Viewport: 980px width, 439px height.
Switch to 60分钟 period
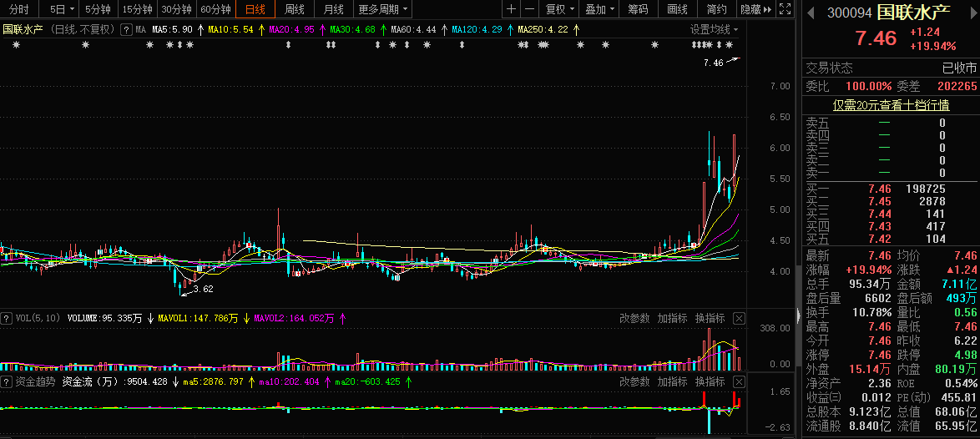pyautogui.click(x=215, y=8)
